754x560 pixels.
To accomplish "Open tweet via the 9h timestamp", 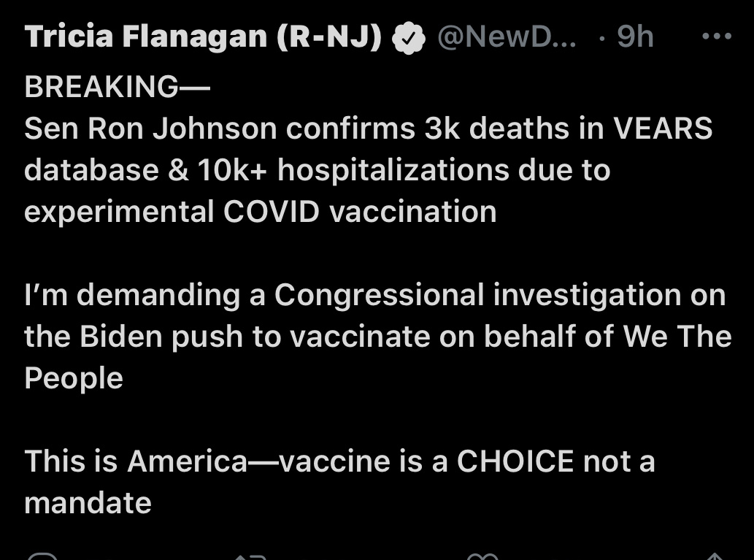I will point(635,37).
